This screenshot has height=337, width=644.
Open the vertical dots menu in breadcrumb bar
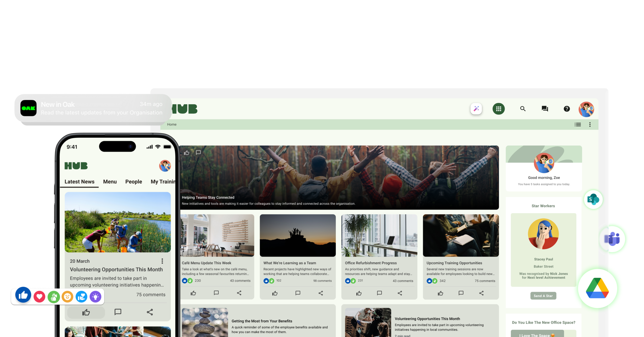click(590, 125)
